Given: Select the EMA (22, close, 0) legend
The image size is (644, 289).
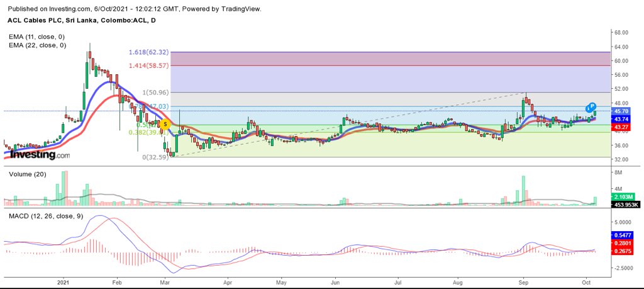Looking at the screenshot, I should point(37,45).
